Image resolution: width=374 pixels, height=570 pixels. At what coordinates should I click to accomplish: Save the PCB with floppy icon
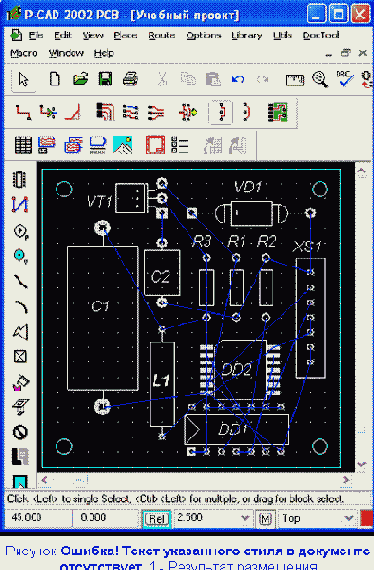105,79
